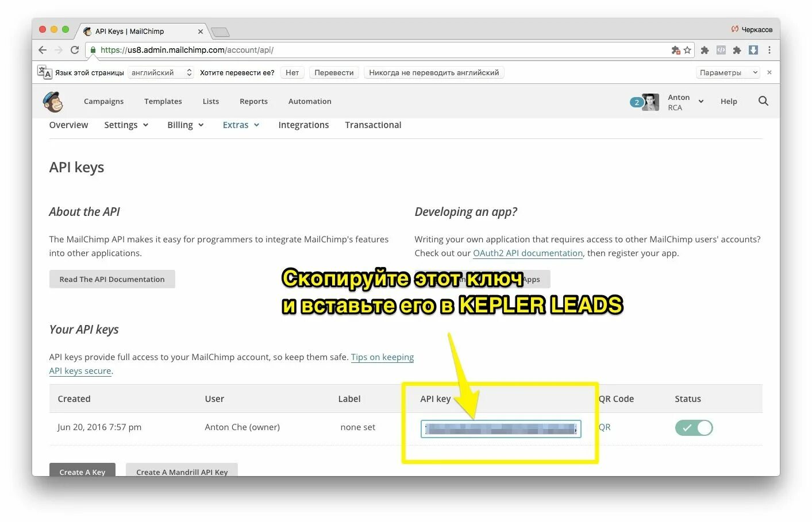Click the Label column header

coord(349,399)
